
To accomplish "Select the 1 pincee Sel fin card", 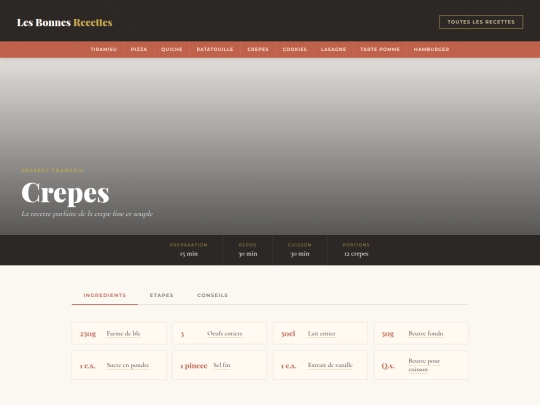I will point(219,365).
